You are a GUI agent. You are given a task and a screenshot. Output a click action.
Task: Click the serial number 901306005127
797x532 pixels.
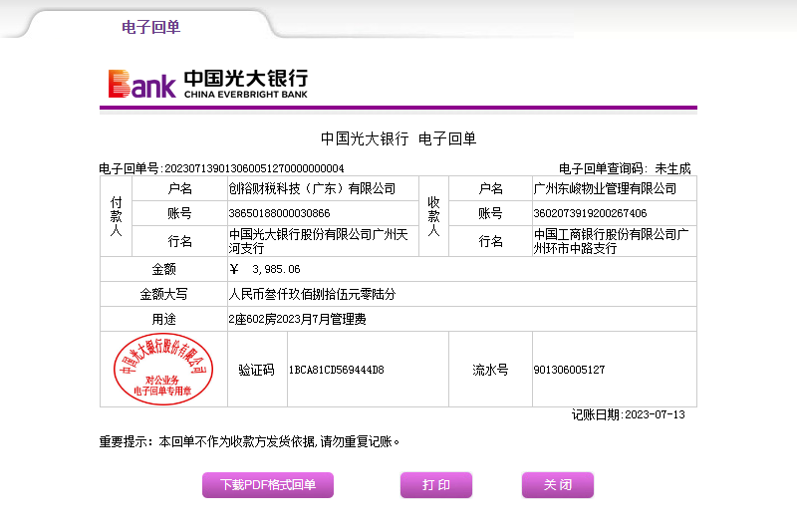[x=569, y=370]
